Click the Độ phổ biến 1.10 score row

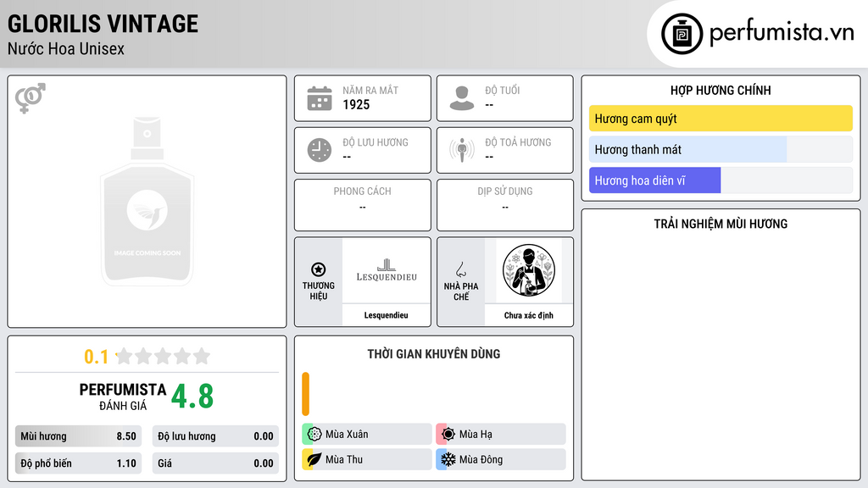(78, 463)
